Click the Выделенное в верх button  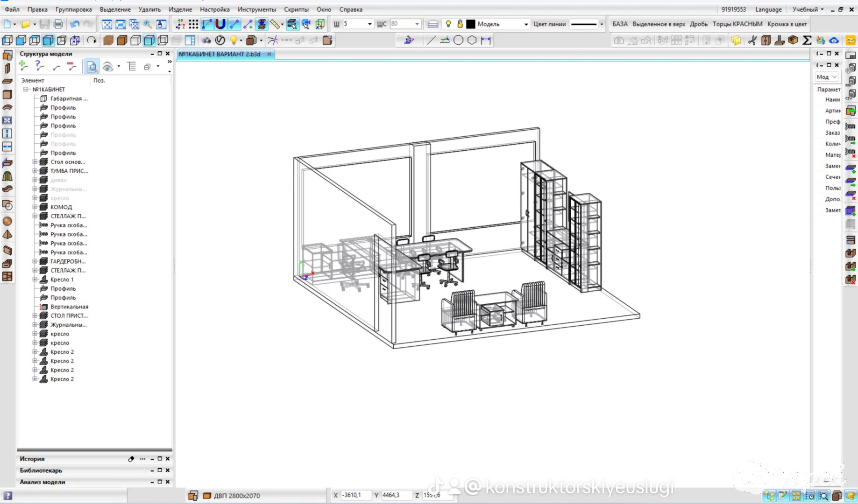pos(659,24)
